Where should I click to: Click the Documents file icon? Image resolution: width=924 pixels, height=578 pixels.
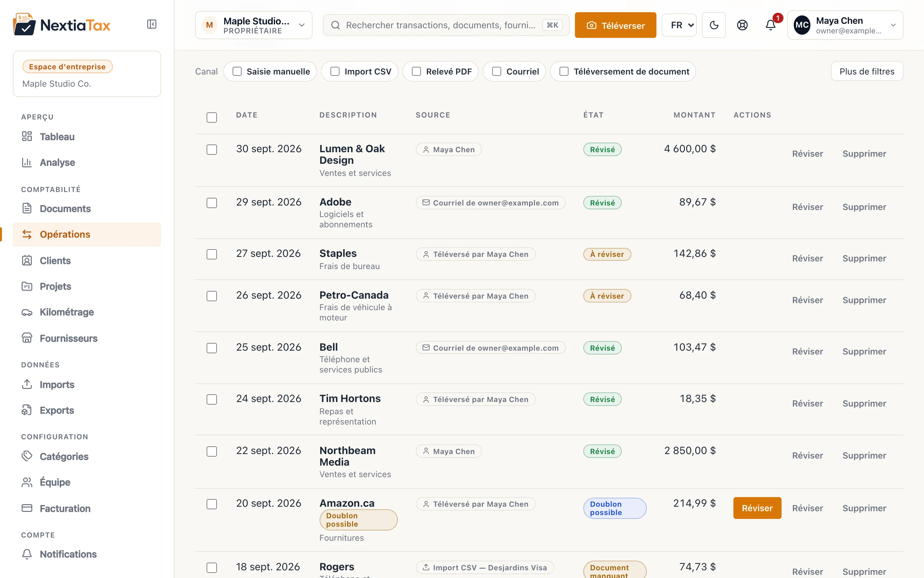27,208
